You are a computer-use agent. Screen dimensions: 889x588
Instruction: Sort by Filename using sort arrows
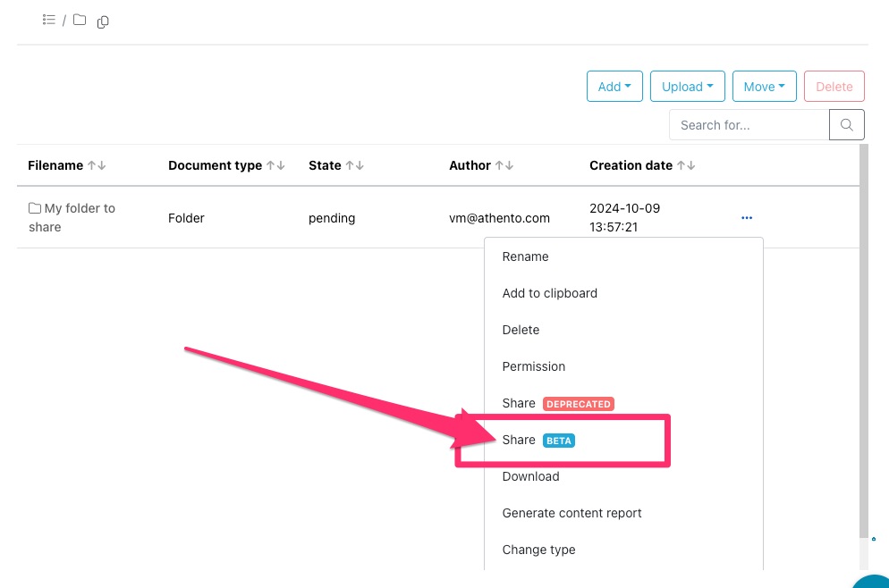(x=97, y=165)
